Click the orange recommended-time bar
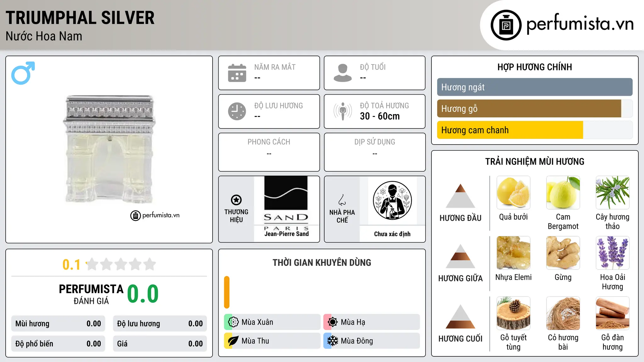This screenshot has width=644, height=362. pyautogui.click(x=227, y=292)
